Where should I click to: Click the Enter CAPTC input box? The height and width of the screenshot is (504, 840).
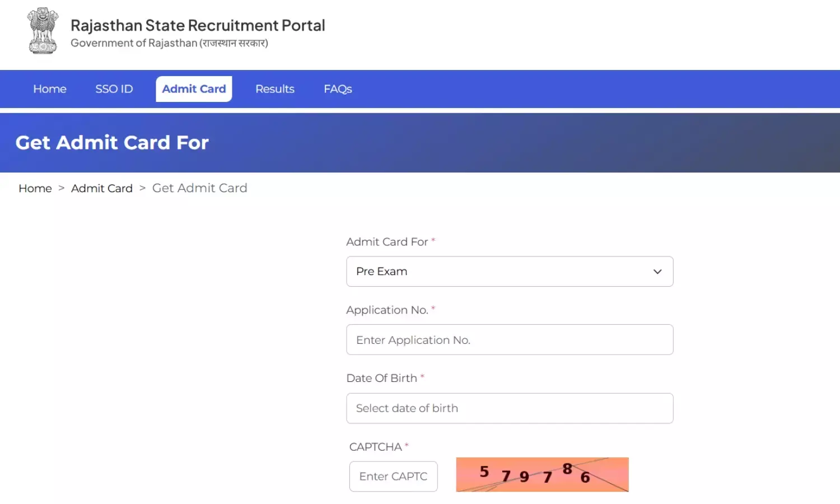(x=393, y=476)
